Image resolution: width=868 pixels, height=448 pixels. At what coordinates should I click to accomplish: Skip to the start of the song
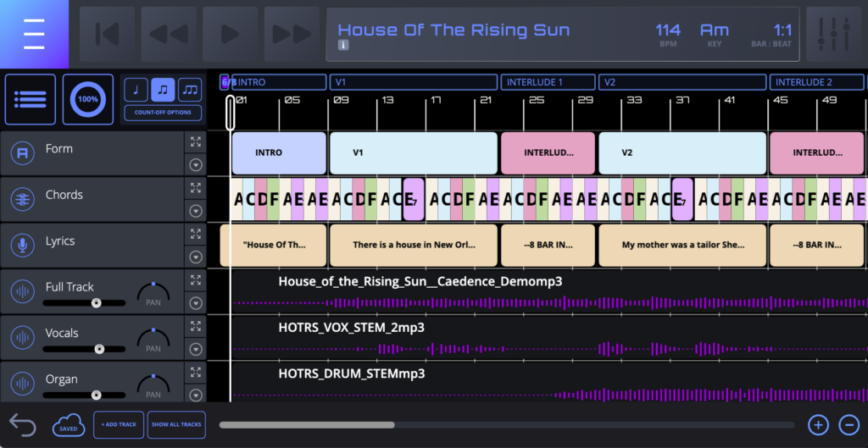pos(107,34)
